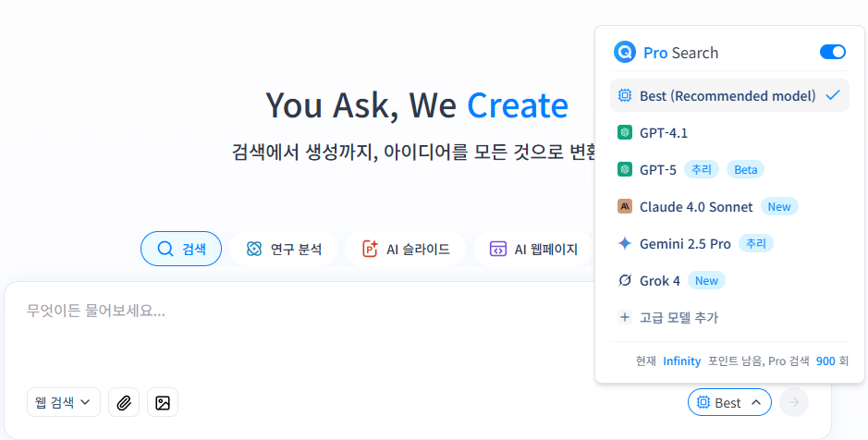Click the checkmark next to Best model
The height and width of the screenshot is (440, 868).
pos(833,96)
